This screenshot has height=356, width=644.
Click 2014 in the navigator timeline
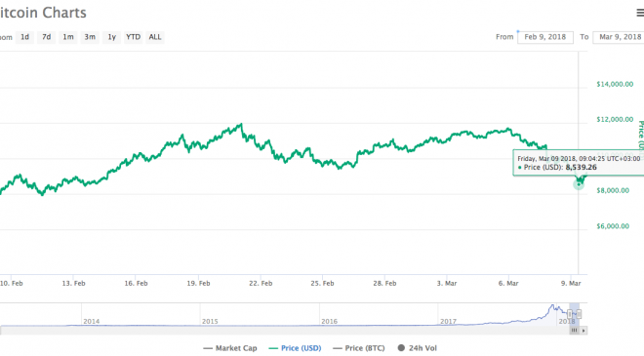pyautogui.click(x=91, y=322)
